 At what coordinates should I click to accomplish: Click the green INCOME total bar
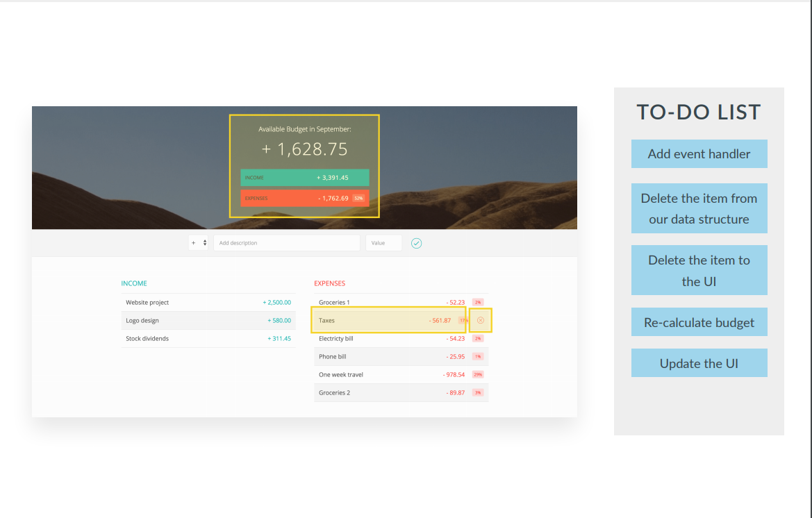pos(305,178)
